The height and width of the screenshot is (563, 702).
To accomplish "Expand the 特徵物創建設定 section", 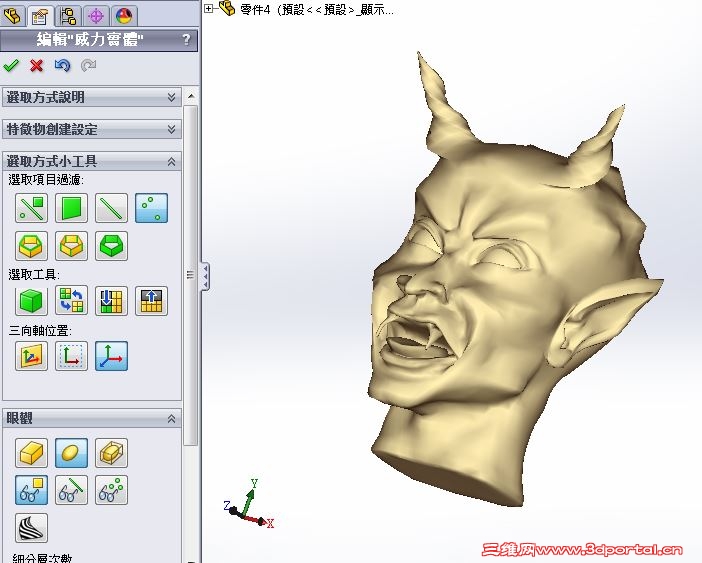I will (x=171, y=129).
